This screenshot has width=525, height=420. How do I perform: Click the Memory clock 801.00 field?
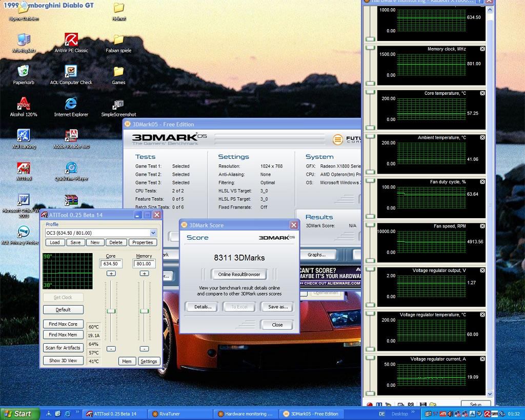tap(144, 263)
